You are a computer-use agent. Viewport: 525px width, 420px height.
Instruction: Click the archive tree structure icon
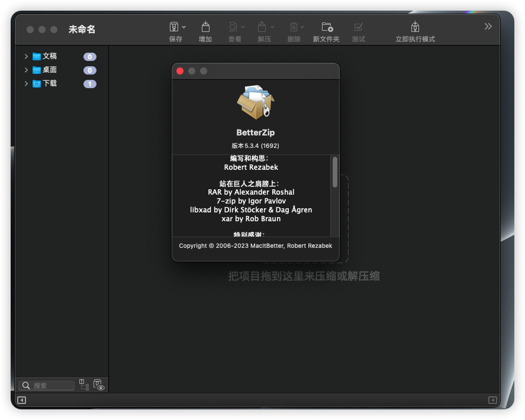coord(84,385)
